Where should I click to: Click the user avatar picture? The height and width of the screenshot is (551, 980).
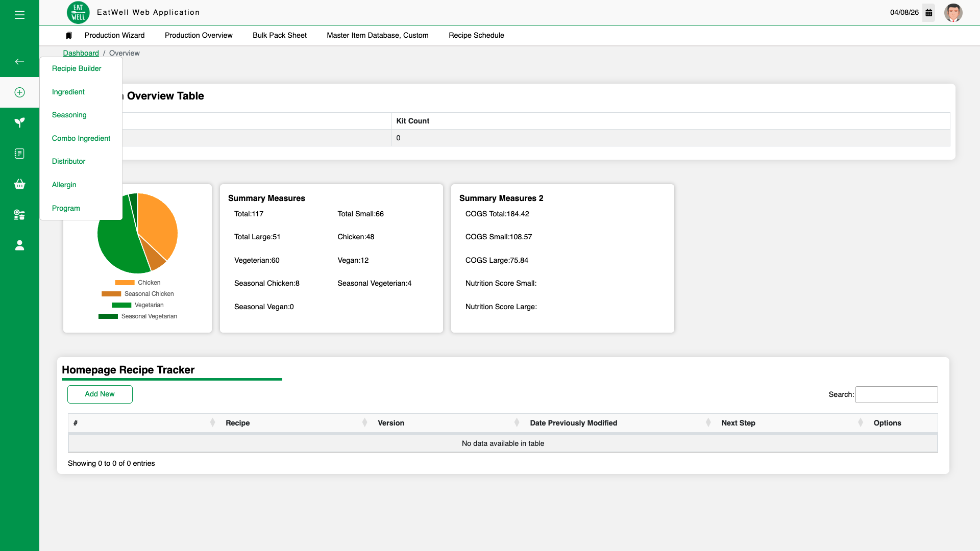click(953, 13)
